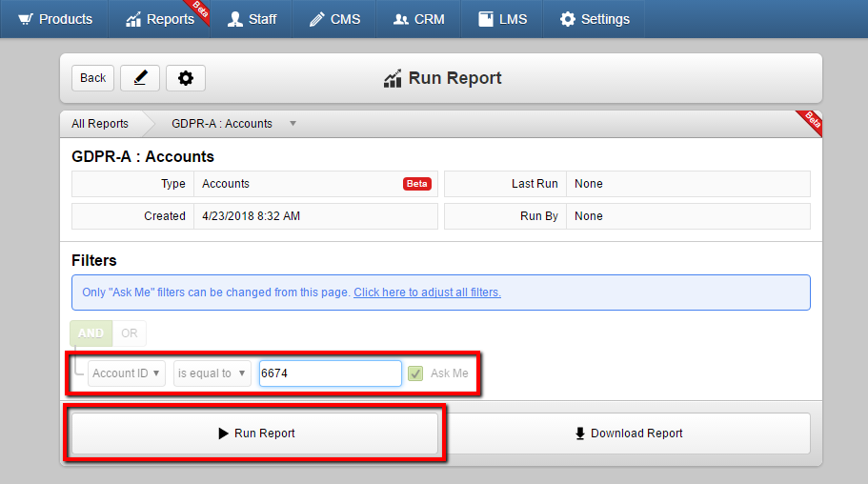Click the Staff person icon
The height and width of the screenshot is (484, 868).
point(235,19)
